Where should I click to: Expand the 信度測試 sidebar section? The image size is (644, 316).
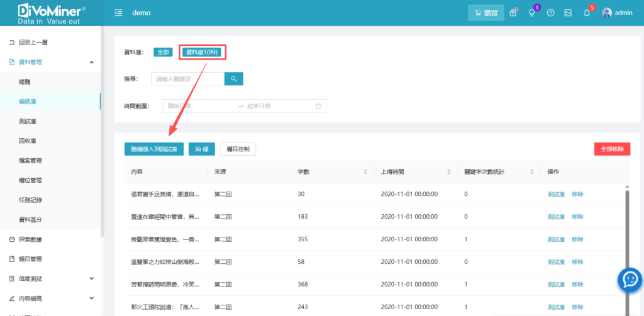point(92,278)
